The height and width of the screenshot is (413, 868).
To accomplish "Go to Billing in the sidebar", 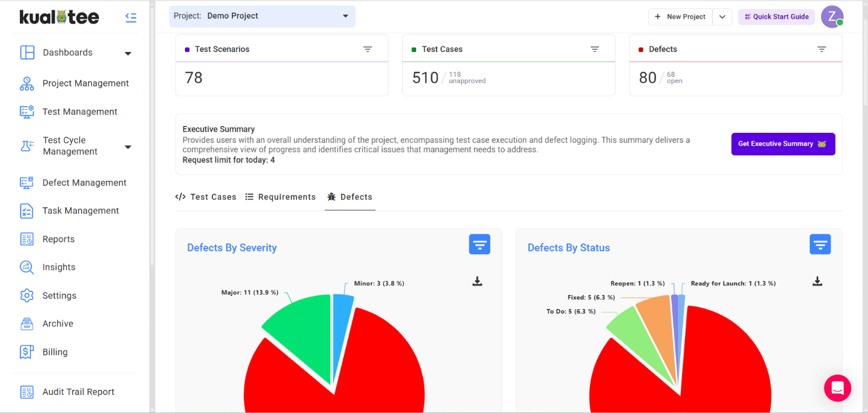I will pyautogui.click(x=55, y=352).
